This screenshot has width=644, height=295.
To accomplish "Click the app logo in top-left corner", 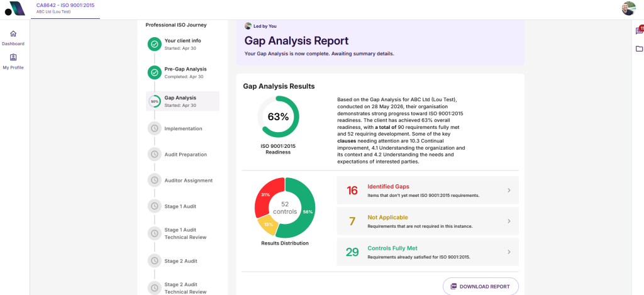I will coord(15,9).
